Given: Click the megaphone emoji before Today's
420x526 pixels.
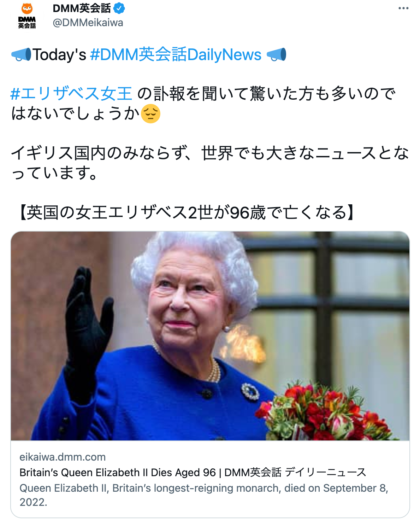Looking at the screenshot, I should tap(21, 55).
